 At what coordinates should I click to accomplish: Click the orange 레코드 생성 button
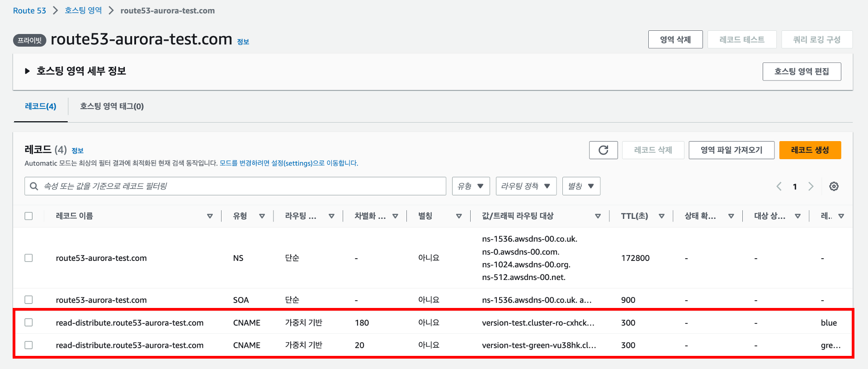[810, 150]
